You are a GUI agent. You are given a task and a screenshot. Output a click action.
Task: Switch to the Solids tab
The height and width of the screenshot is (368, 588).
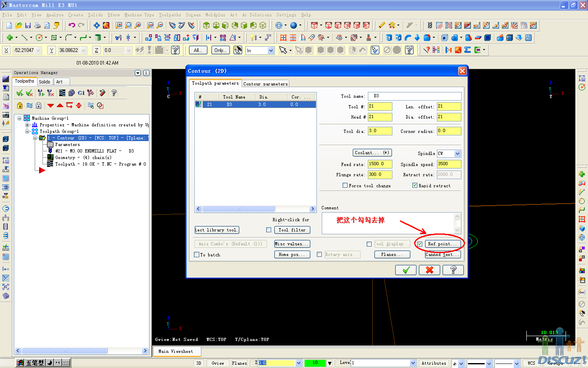point(45,82)
